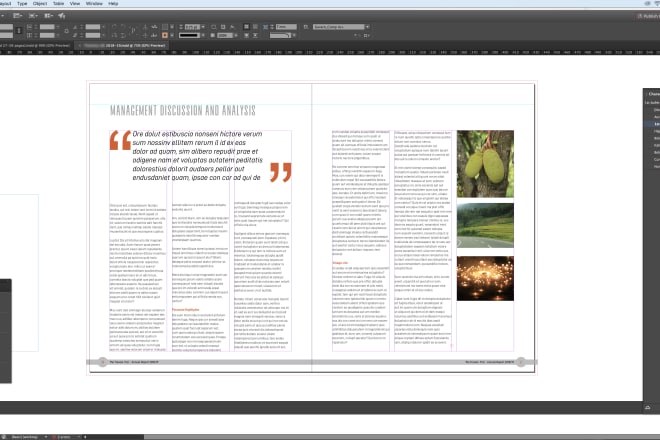660x440 pixels.
Task: Click the left page number circle in footer
Action: pyautogui.click(x=102, y=362)
